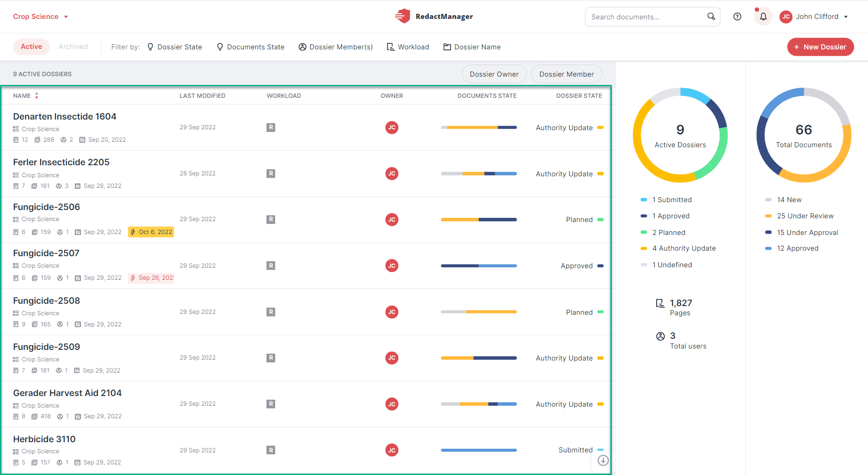
Task: Toggle the Dossier Member filter chip
Action: pyautogui.click(x=567, y=74)
